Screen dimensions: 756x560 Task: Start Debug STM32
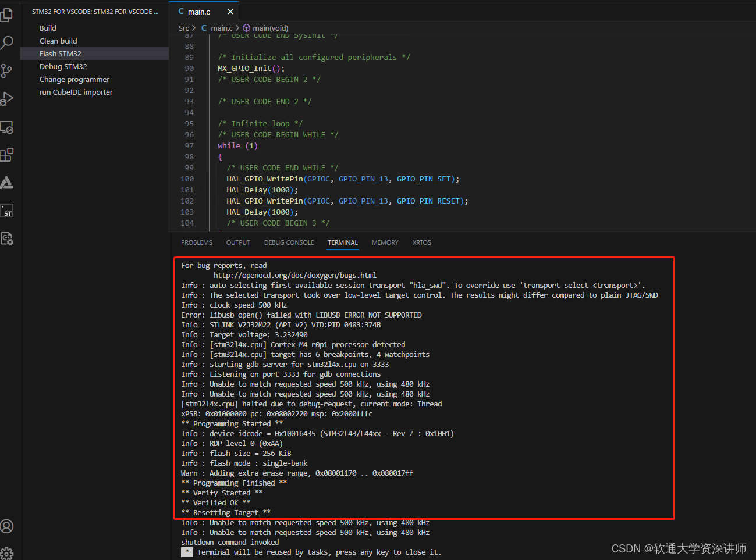coord(94,66)
